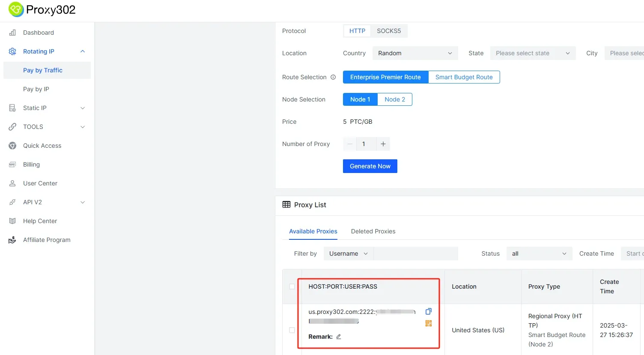Open the Billing section
The height and width of the screenshot is (355, 644).
pos(31,164)
